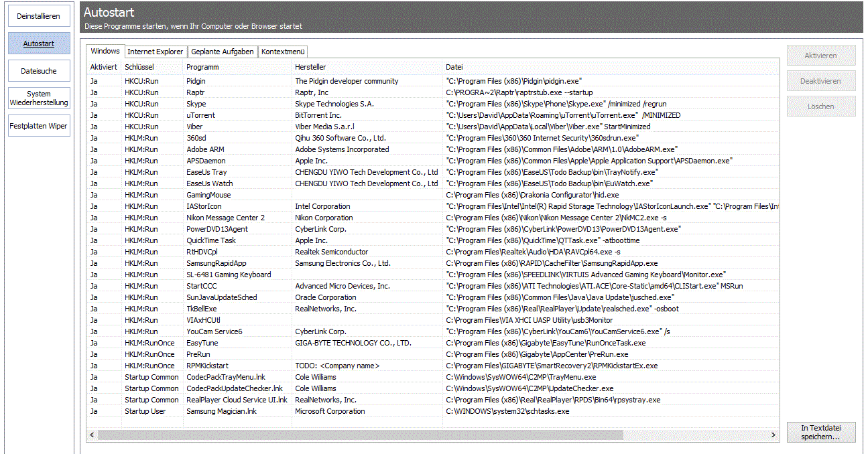Click In Textdatei speichern button
Image resolution: width=868 pixels, height=454 pixels.
[821, 432]
